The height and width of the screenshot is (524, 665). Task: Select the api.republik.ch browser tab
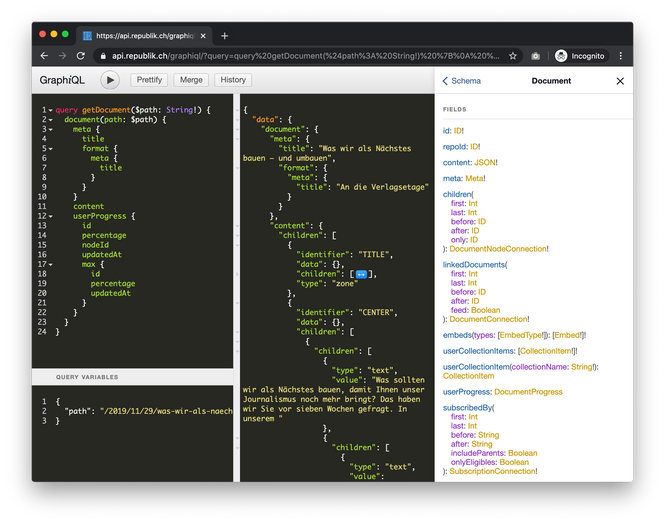(x=140, y=35)
